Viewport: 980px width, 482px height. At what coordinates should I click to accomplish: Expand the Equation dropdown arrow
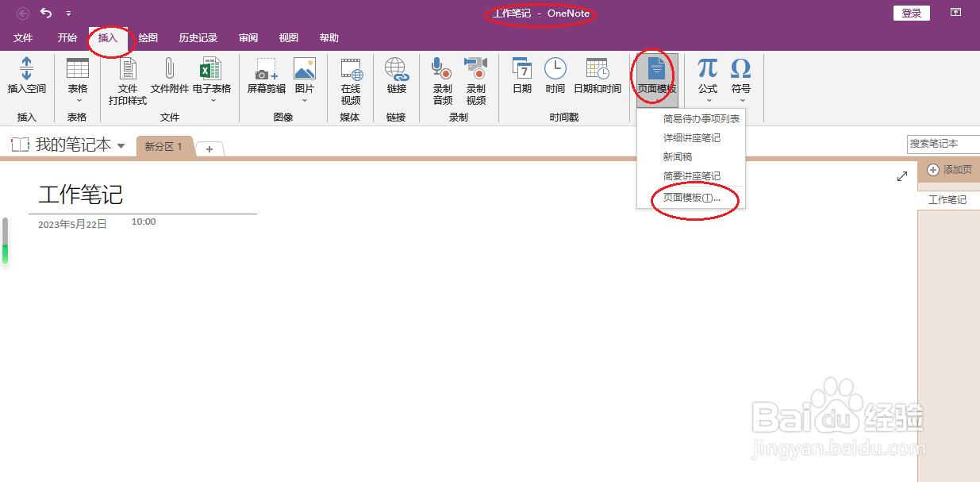(x=708, y=101)
